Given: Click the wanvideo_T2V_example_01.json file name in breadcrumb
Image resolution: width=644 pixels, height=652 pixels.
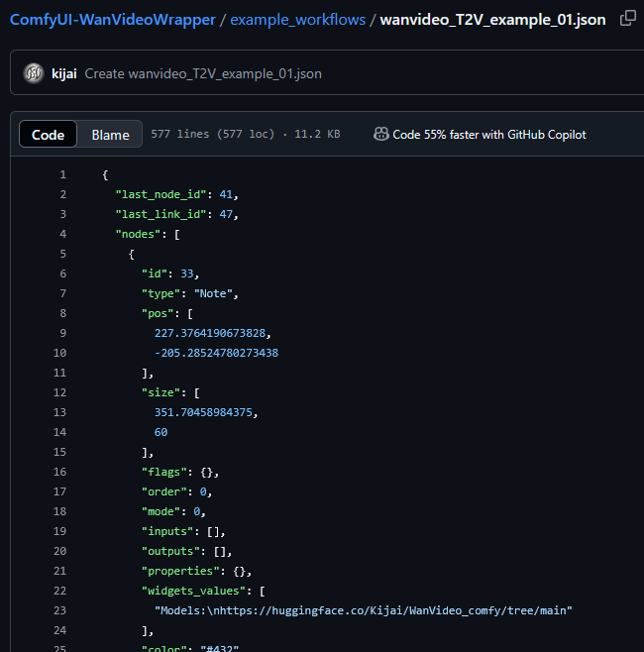Looking at the screenshot, I should coord(492,20).
